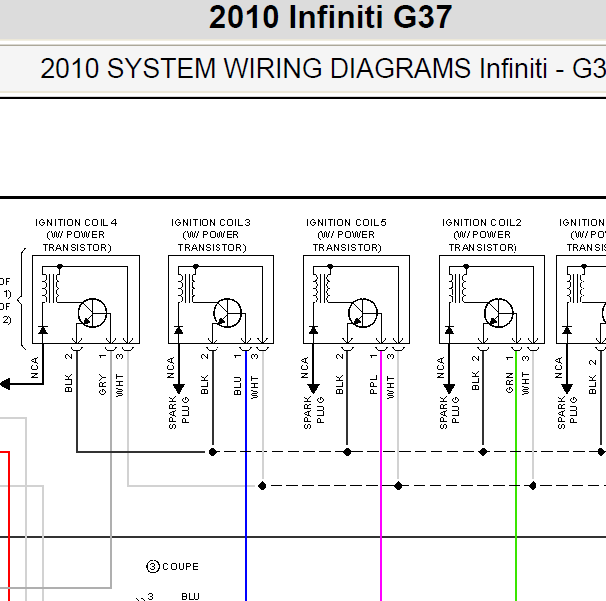Click the diode symbol in Ignition Coil 5
This screenshot has height=601, width=606.
[x=313, y=330]
